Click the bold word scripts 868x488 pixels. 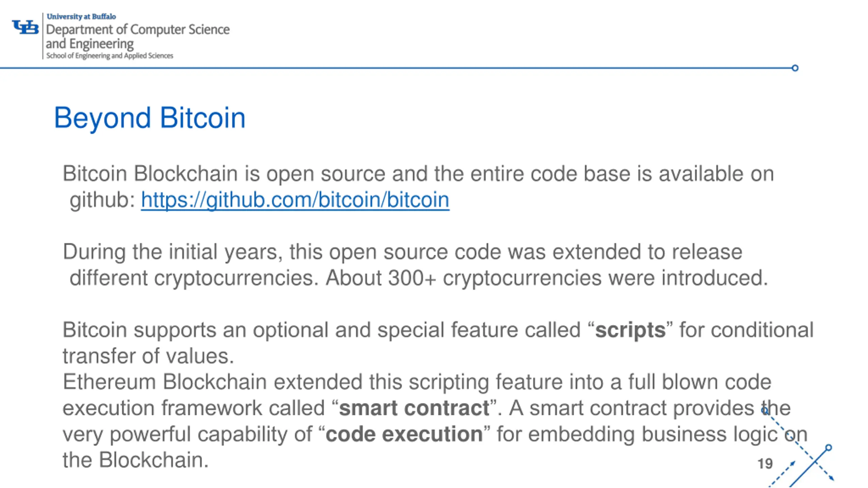(x=630, y=330)
